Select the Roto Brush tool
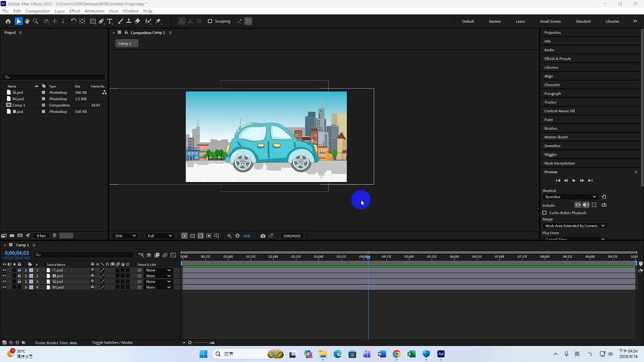The height and width of the screenshot is (362, 644). point(148,21)
